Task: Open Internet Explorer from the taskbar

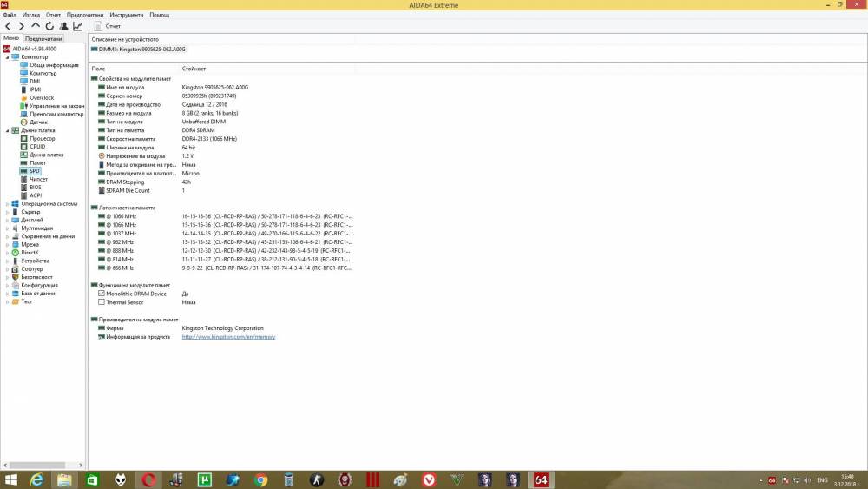Action: coord(36,480)
